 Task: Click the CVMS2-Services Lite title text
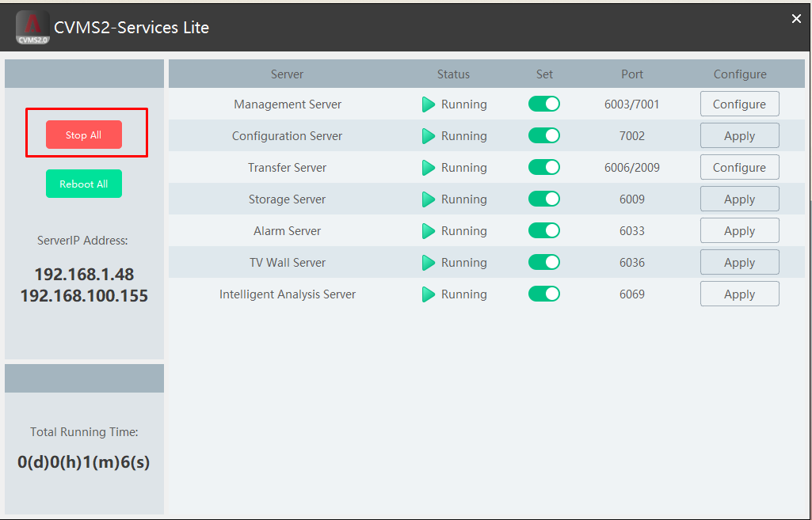(x=132, y=28)
